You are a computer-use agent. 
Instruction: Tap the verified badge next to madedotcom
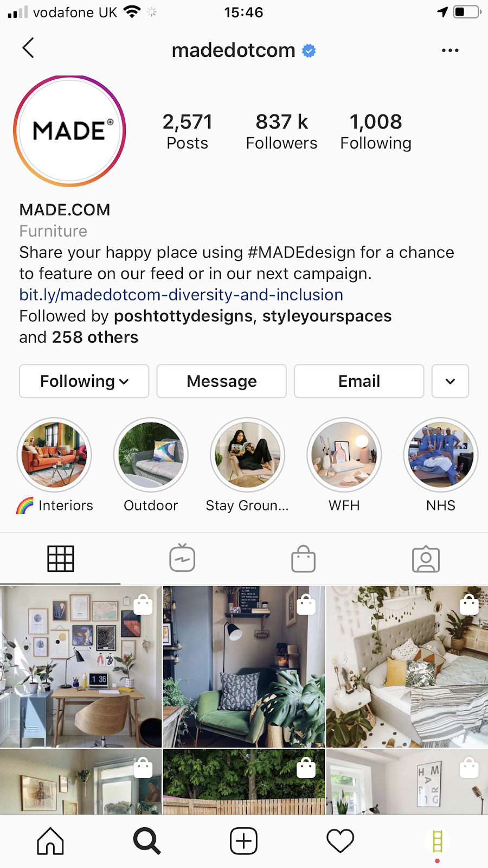click(x=309, y=51)
